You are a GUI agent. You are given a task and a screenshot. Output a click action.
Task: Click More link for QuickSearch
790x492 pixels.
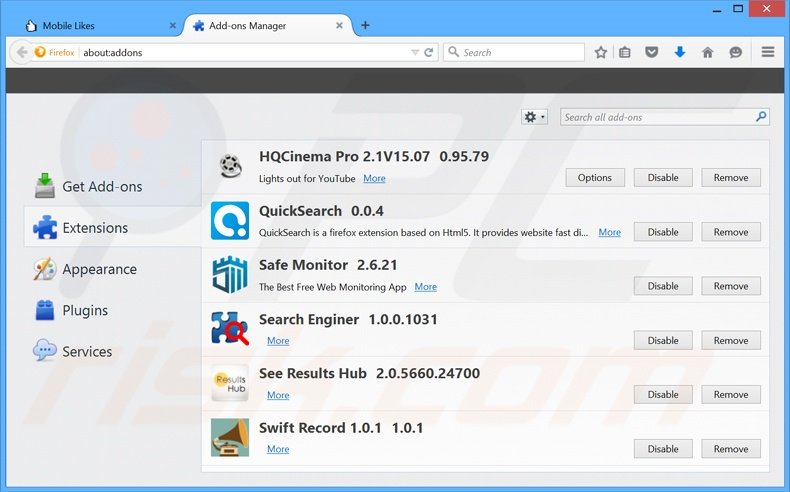tap(610, 232)
